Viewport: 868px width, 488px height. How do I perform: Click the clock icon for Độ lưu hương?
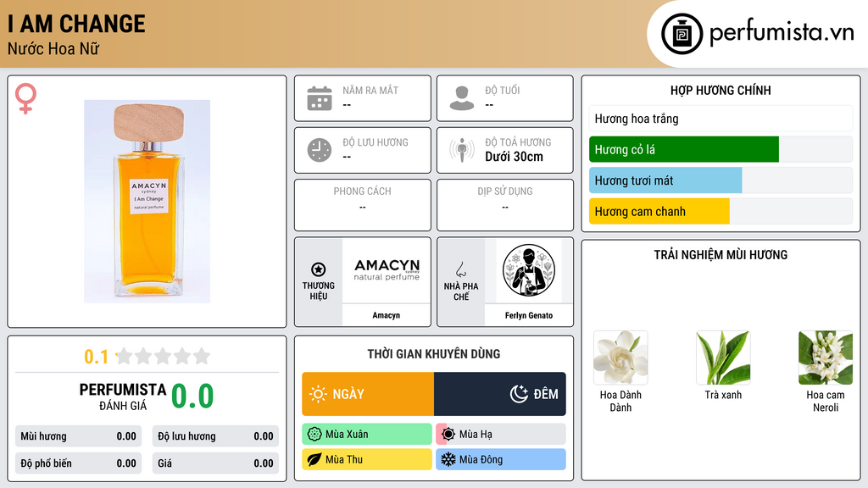pos(320,150)
